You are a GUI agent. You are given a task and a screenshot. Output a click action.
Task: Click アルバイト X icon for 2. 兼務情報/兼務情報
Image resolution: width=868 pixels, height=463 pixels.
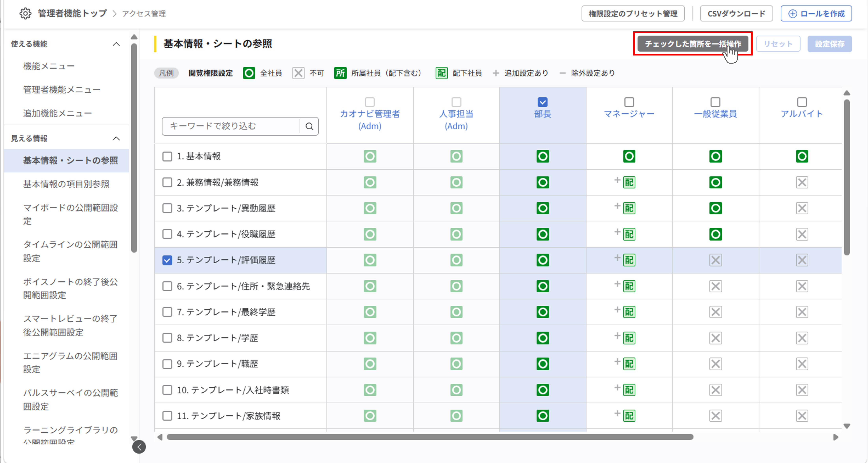(x=802, y=182)
